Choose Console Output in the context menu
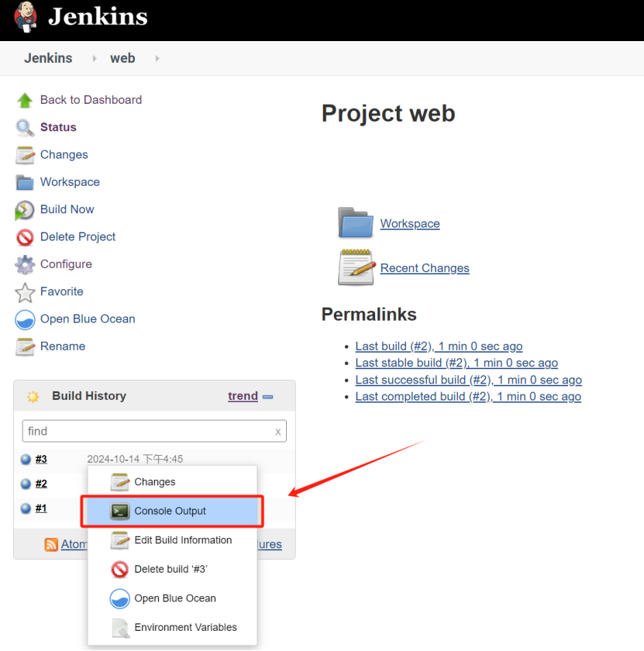The image size is (644, 651). (x=172, y=511)
